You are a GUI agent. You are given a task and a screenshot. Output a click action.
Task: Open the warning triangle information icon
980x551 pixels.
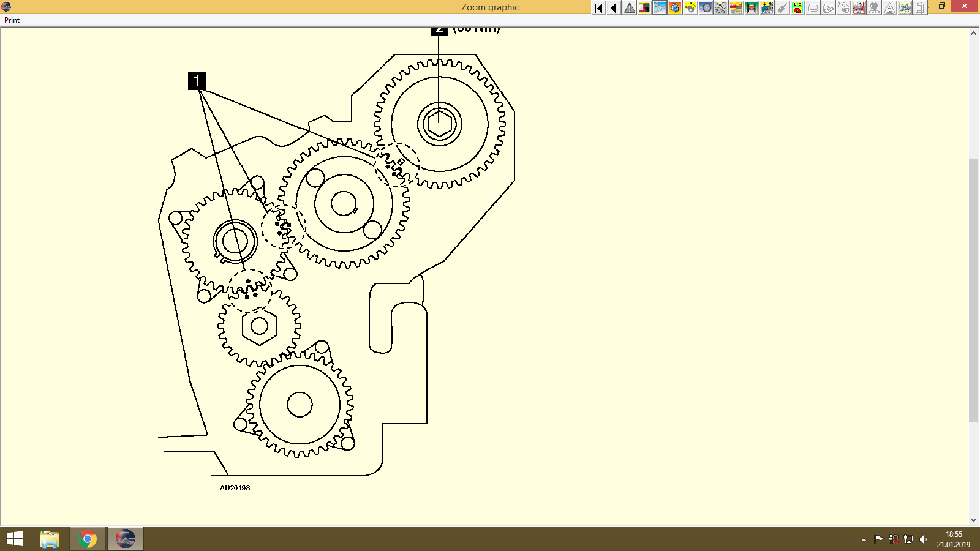pos(628,8)
